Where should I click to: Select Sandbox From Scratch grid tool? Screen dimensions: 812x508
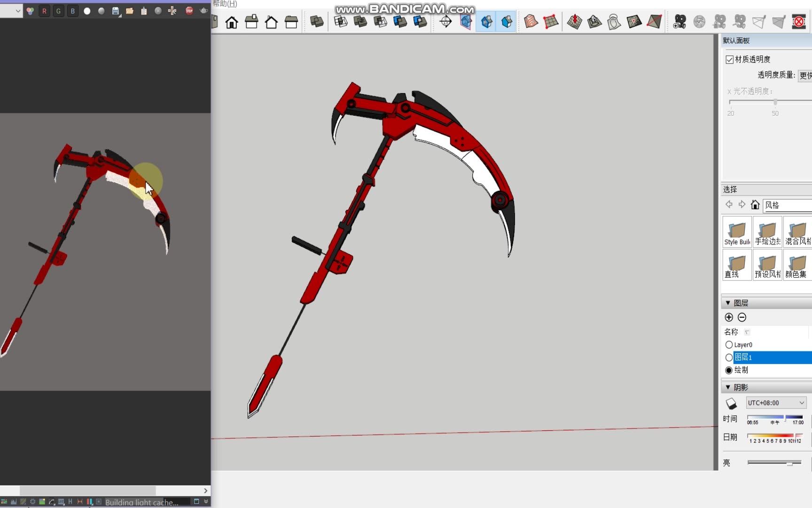(x=551, y=22)
